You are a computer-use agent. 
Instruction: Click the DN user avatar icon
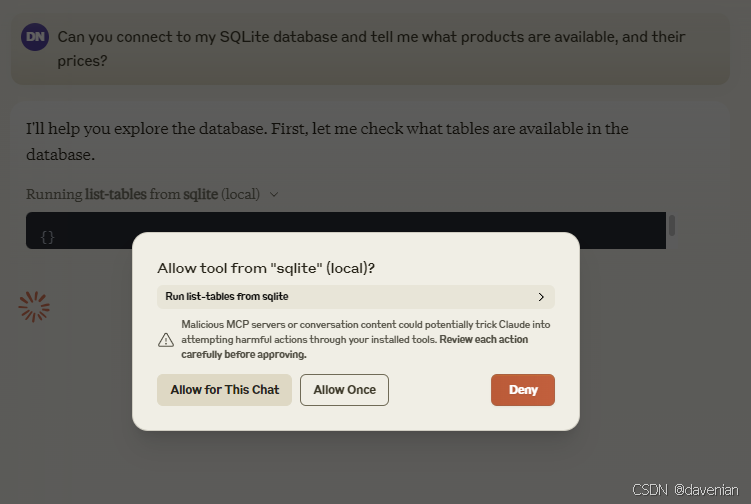(x=35, y=37)
